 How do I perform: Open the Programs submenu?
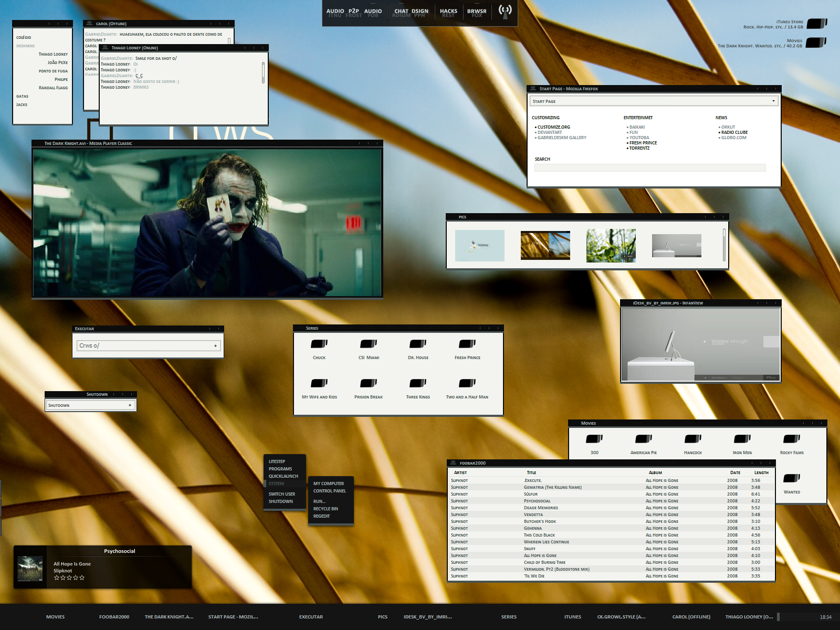280,469
